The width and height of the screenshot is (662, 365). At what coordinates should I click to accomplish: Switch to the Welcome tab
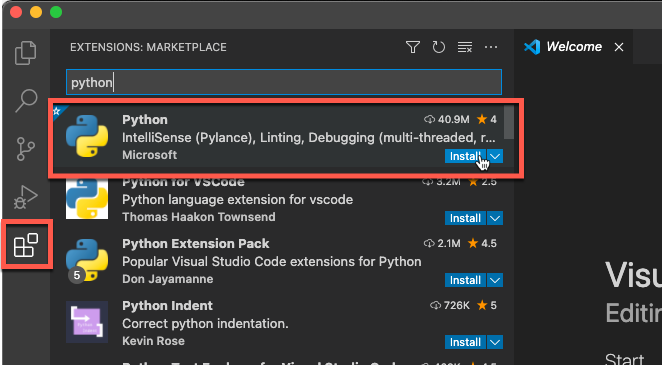tap(573, 47)
